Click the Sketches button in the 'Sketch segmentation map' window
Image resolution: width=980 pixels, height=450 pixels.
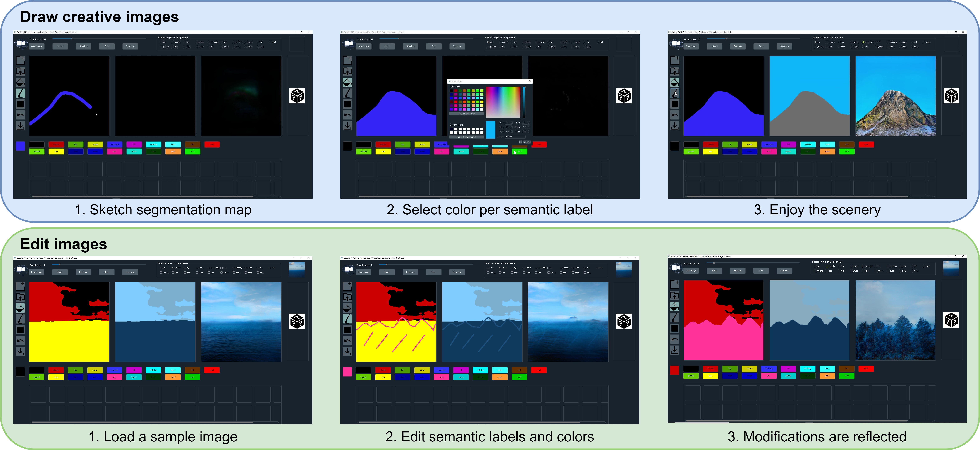point(83,46)
